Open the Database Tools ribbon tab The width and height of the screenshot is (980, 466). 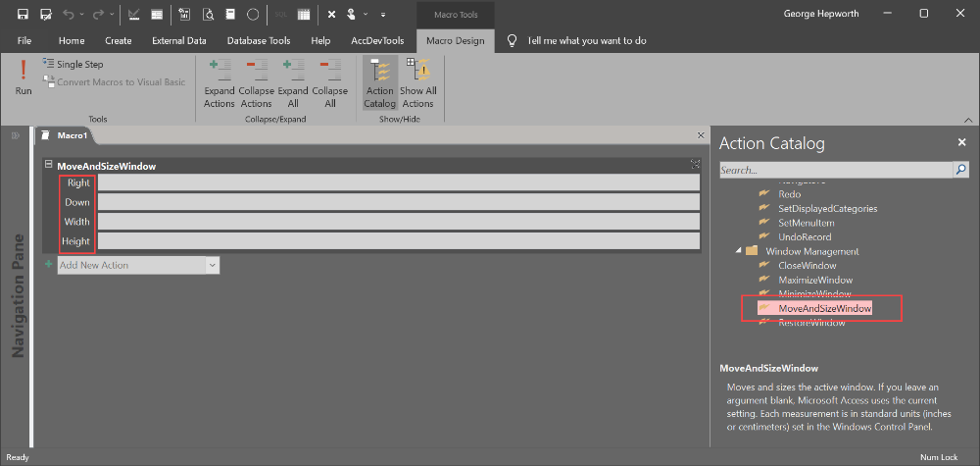click(x=259, y=40)
